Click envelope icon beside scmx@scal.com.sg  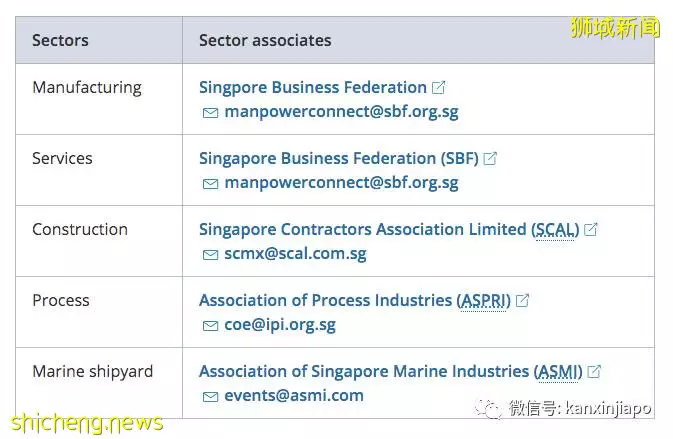210,255
